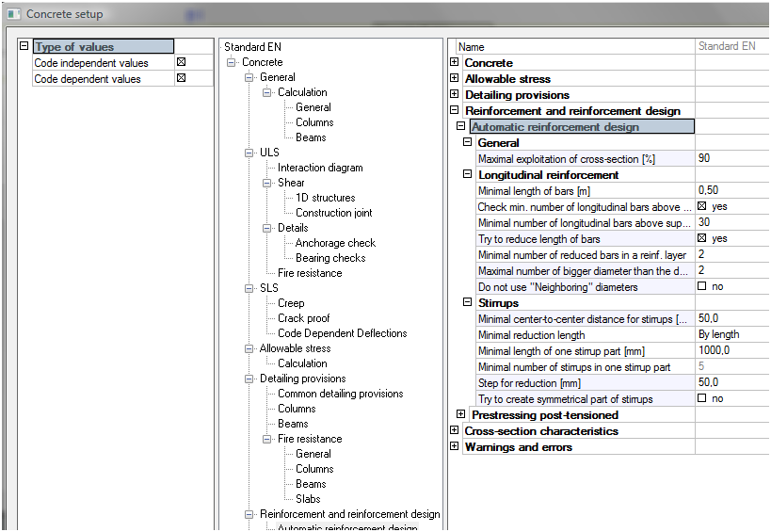
Task: Collapse the Shear tree node
Action: (x=266, y=183)
